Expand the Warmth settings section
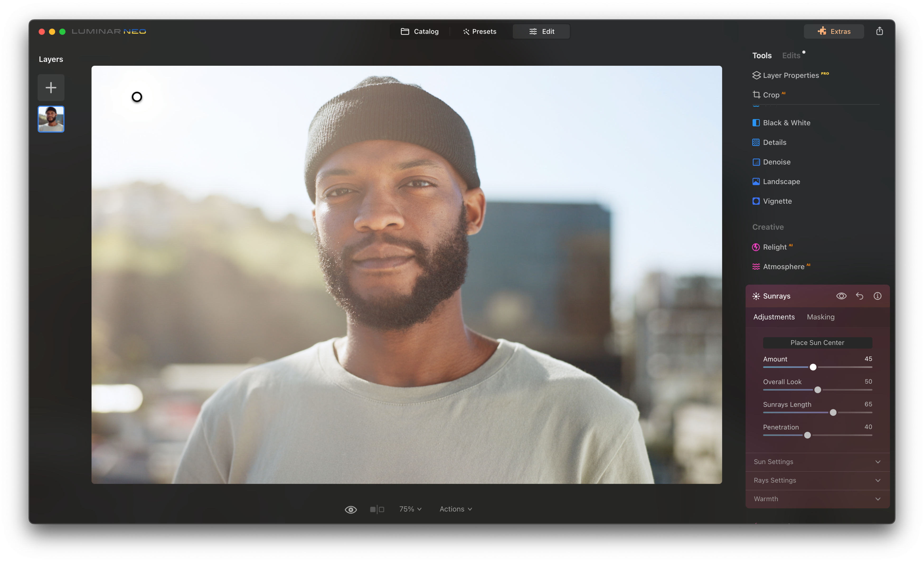924x562 pixels. pos(817,499)
